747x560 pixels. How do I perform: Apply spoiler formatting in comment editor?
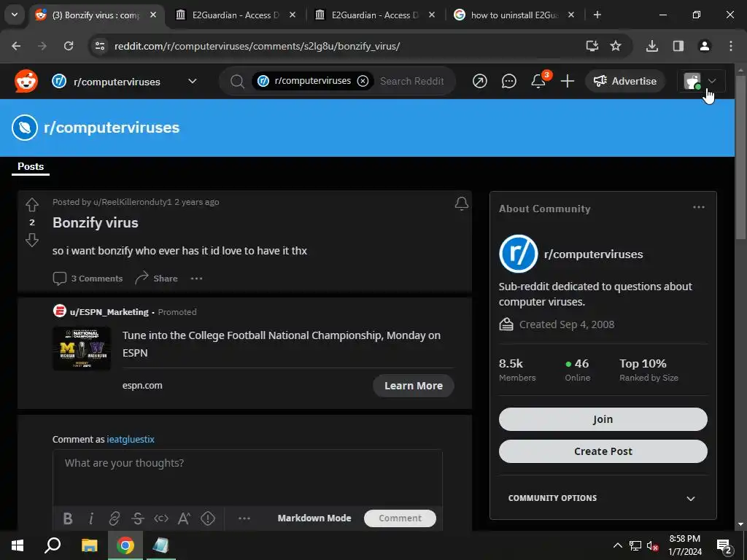(x=208, y=518)
